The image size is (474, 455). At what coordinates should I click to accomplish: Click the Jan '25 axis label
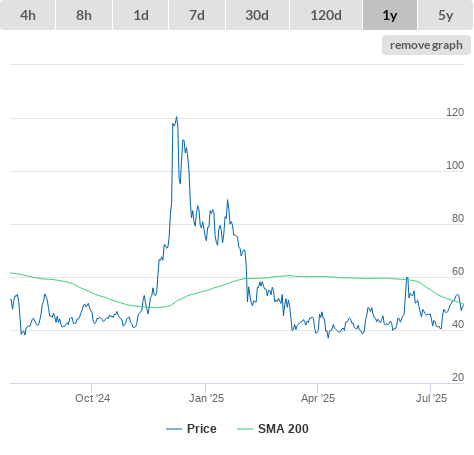[206, 398]
